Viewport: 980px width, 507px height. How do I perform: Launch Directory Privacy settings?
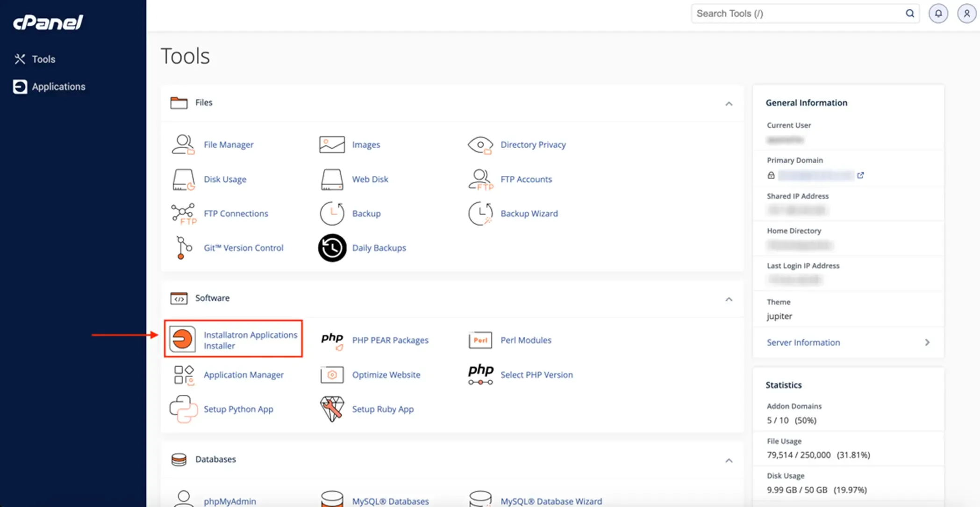pos(533,144)
